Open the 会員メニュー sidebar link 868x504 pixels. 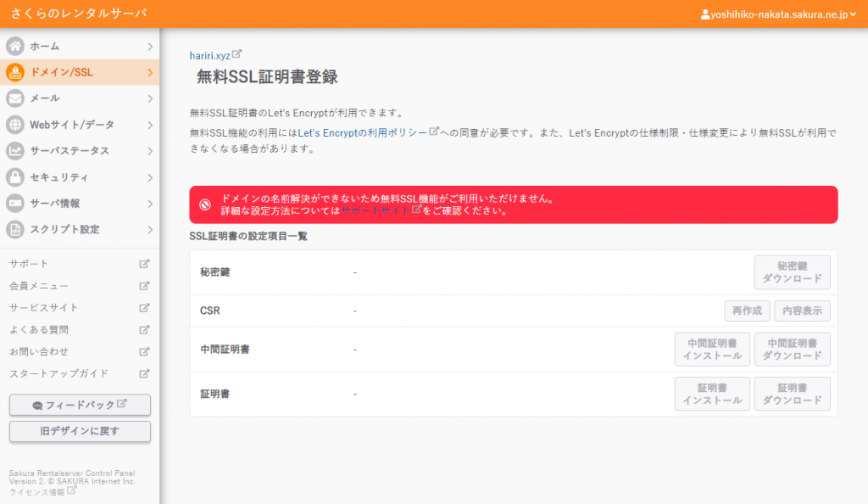pyautogui.click(x=39, y=286)
